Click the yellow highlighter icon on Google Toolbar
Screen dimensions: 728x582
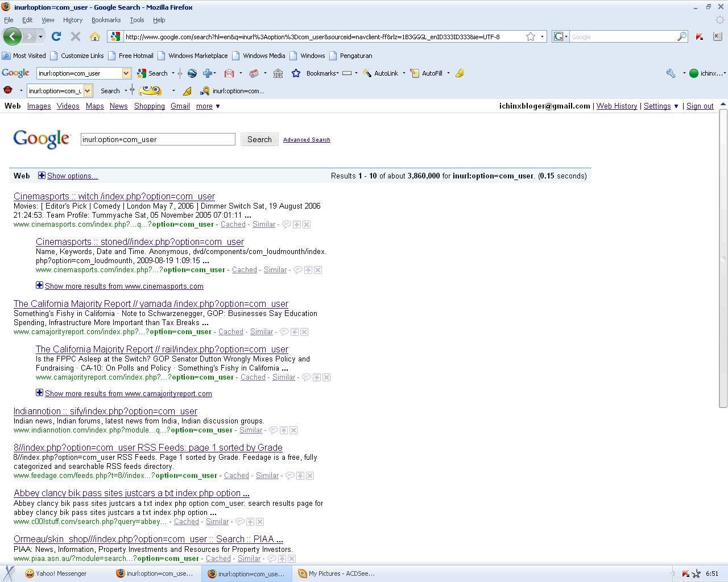pyautogui.click(x=460, y=73)
